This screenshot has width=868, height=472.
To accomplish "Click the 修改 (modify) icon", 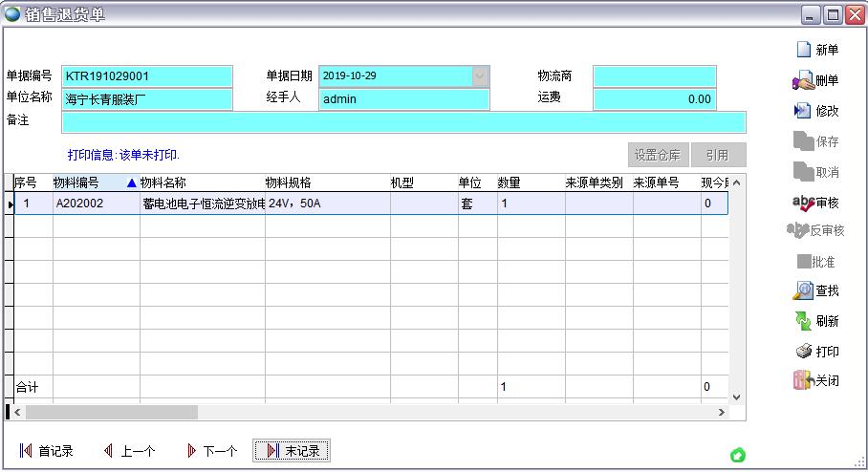I will click(x=803, y=111).
